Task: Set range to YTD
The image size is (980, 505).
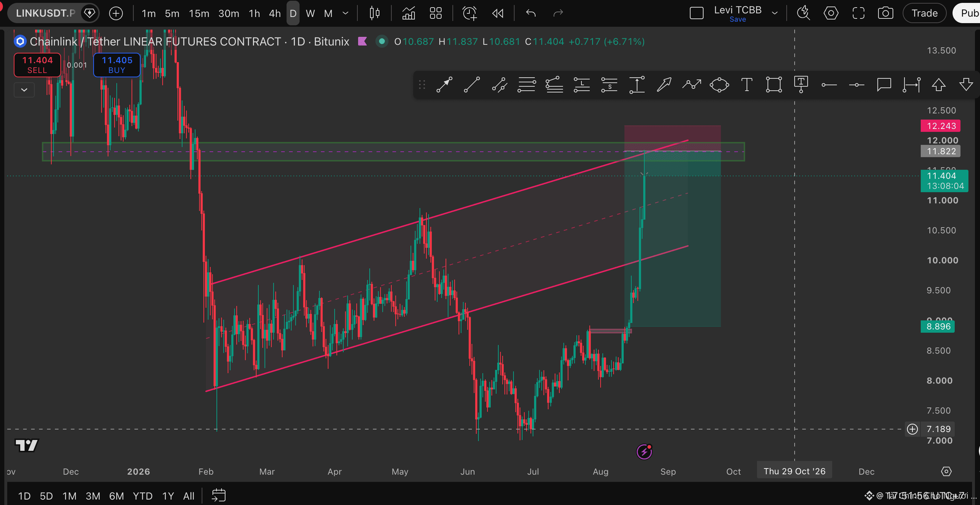Action: (143, 496)
